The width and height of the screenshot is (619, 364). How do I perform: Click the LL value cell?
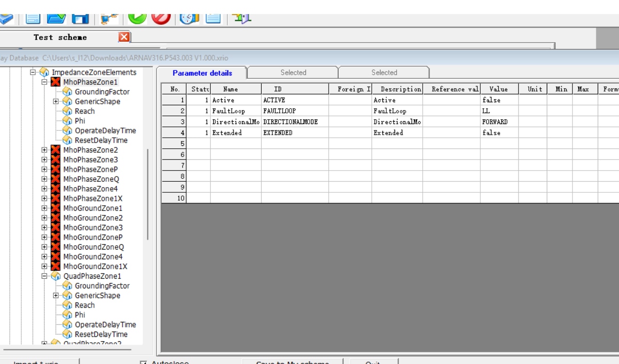click(499, 111)
